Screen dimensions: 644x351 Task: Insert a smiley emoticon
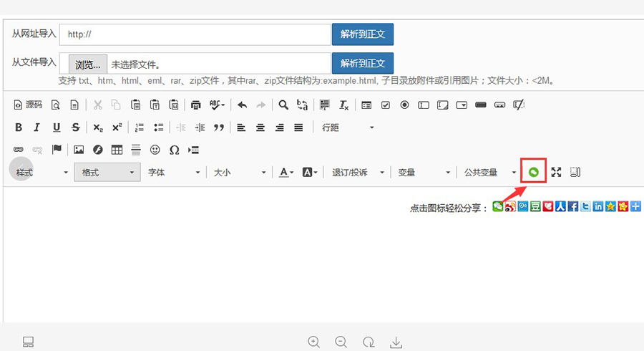[x=155, y=150]
